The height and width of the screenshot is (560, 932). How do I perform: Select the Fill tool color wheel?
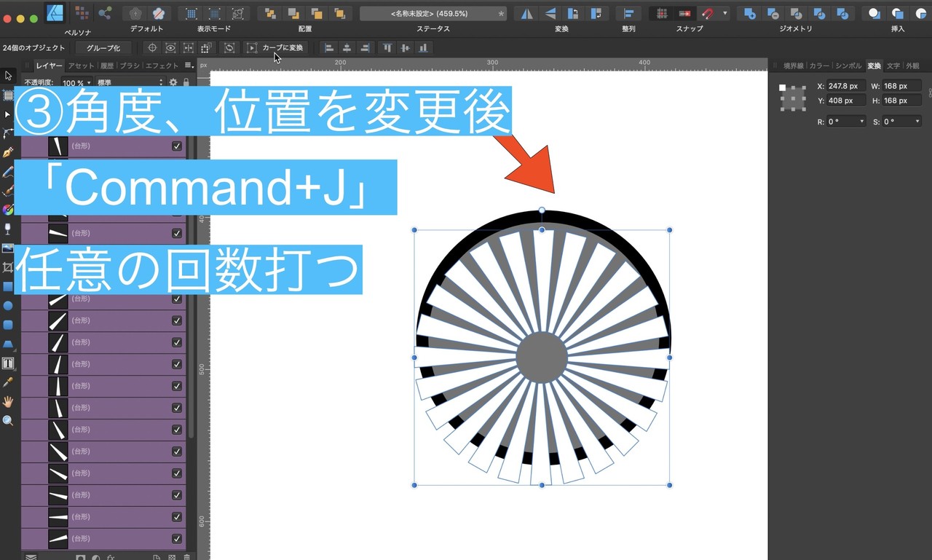point(8,210)
